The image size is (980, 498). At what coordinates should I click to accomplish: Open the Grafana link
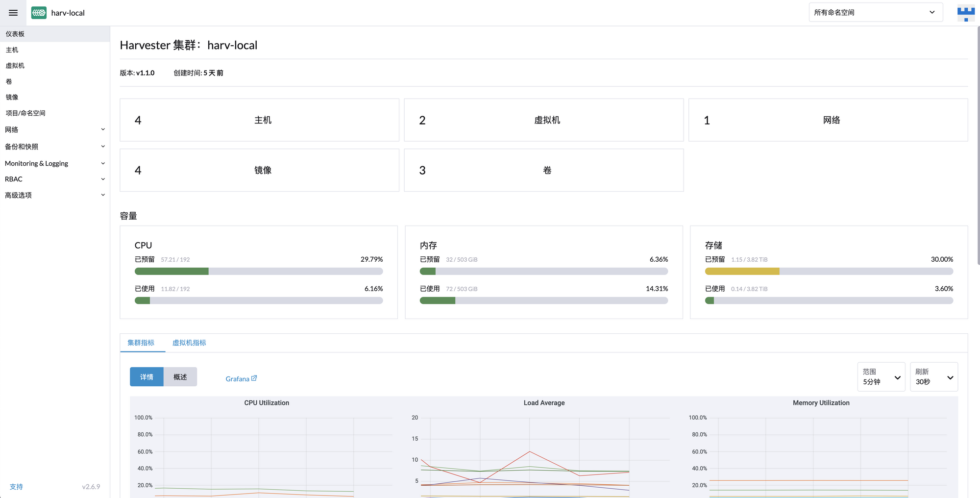click(x=237, y=378)
